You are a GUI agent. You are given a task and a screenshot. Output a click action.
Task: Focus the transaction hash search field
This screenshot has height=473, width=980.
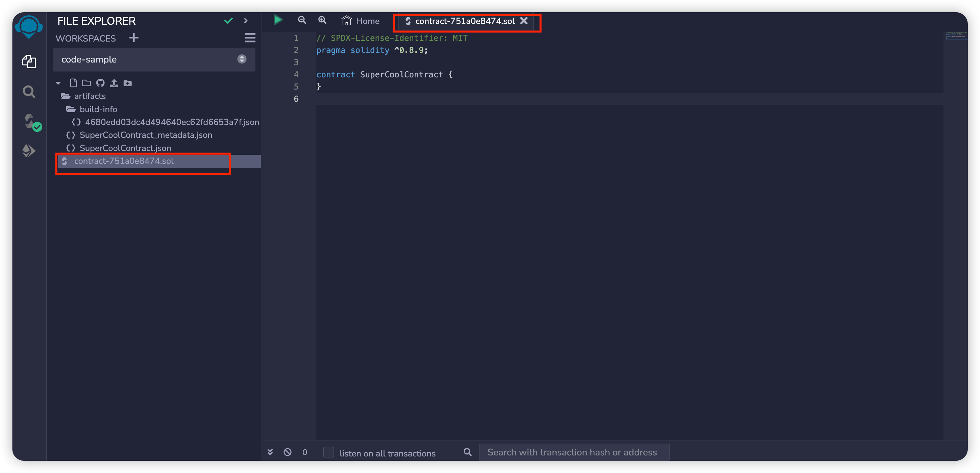tap(574, 452)
